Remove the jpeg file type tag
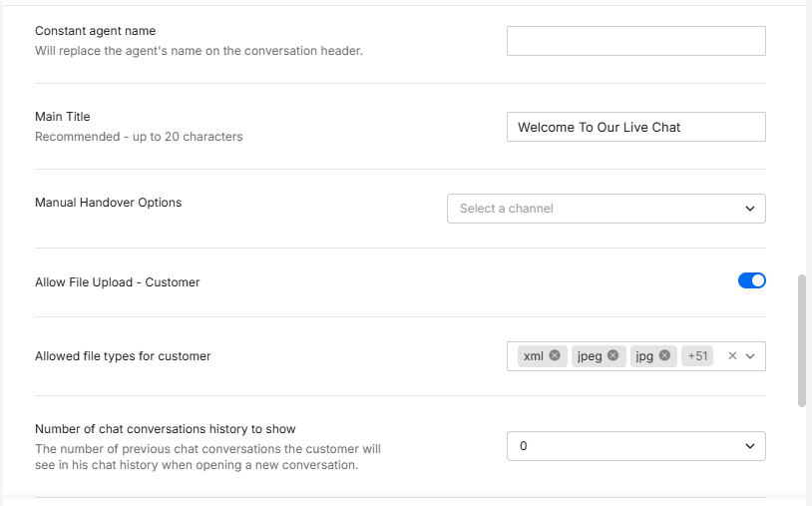 tap(613, 355)
